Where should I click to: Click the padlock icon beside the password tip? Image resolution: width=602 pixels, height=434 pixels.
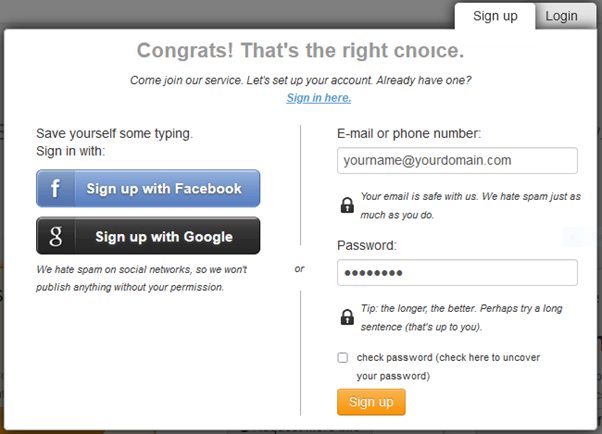click(x=347, y=317)
